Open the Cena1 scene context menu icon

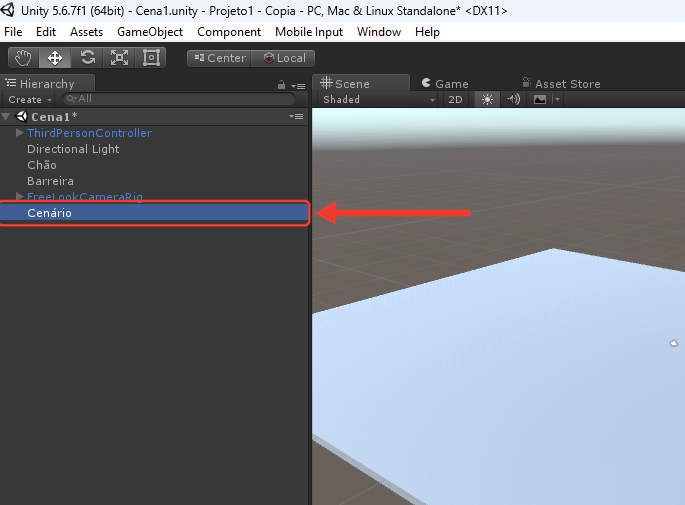point(296,117)
